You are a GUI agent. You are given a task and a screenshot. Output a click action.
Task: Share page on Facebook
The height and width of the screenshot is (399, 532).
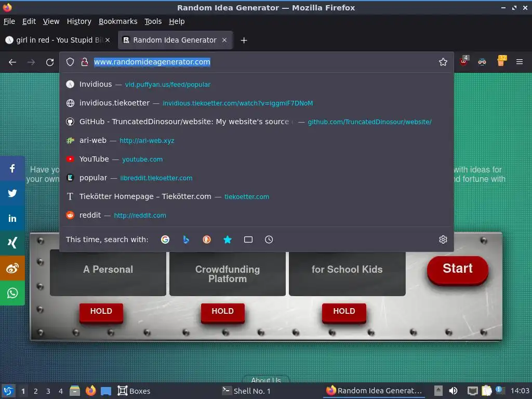[x=12, y=168]
